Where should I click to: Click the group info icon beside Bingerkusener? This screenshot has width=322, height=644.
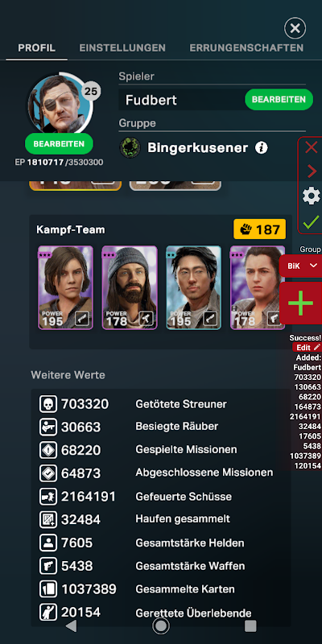coord(261,148)
